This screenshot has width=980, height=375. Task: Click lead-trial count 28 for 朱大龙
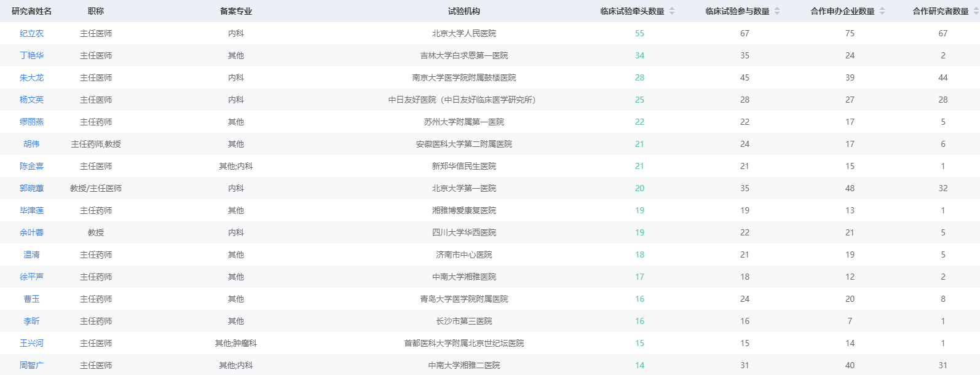639,77
